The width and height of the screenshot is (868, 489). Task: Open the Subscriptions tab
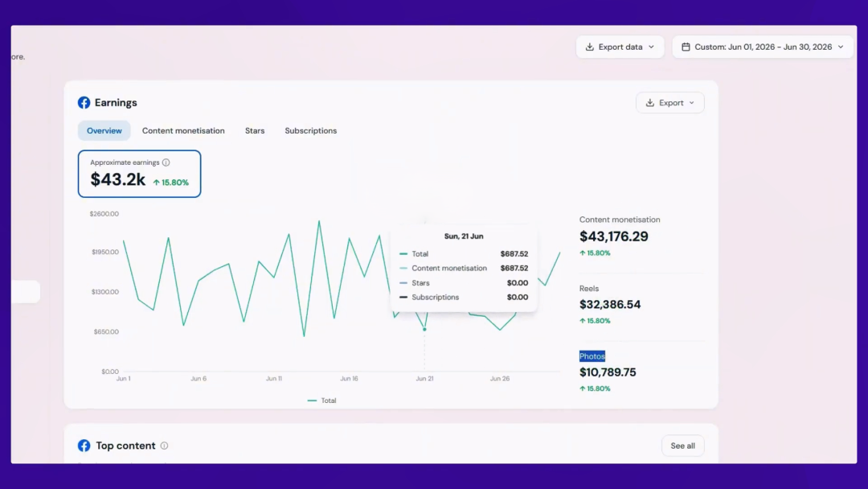point(310,131)
